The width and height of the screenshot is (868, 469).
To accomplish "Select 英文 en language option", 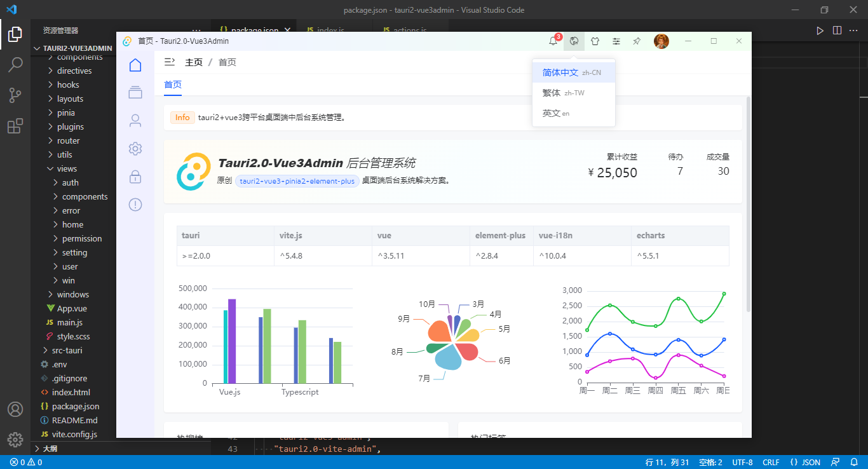I will 574,113.
